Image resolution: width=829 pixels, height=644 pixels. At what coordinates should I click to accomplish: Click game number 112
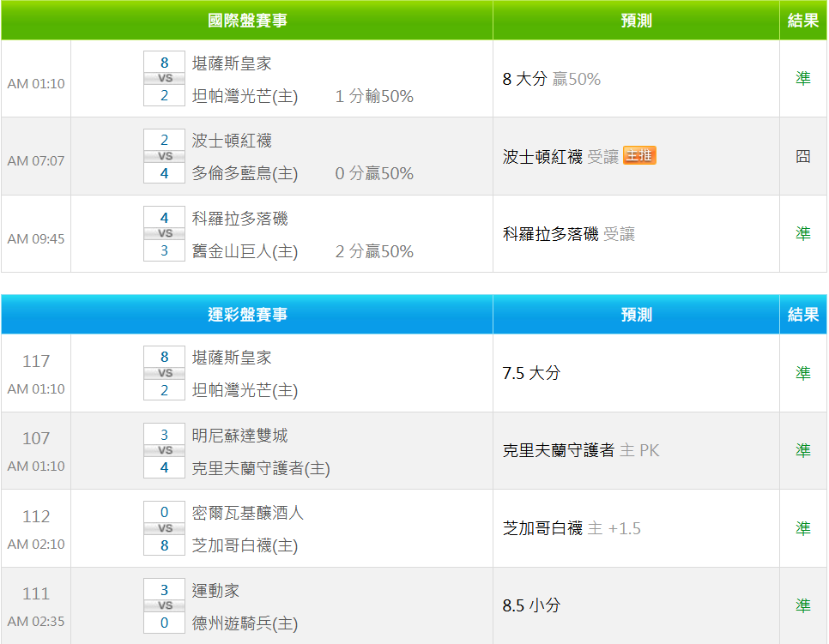coord(36,516)
